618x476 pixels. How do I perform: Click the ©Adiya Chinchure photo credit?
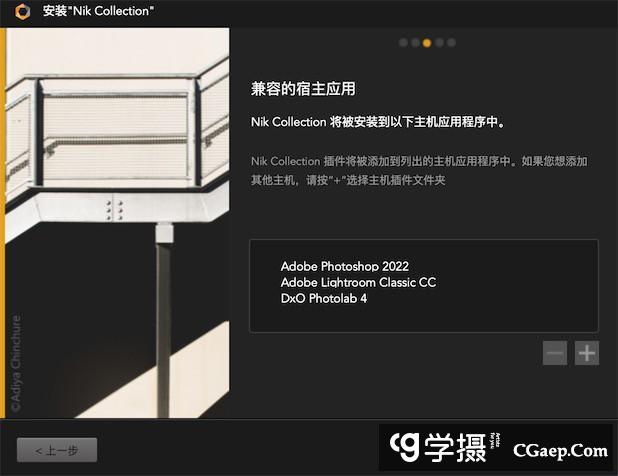pos(16,363)
